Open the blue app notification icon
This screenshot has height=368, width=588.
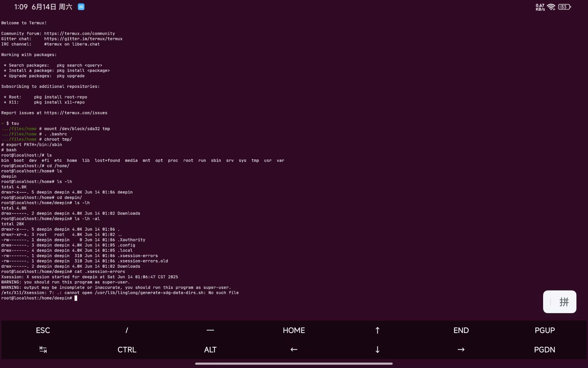click(81, 7)
